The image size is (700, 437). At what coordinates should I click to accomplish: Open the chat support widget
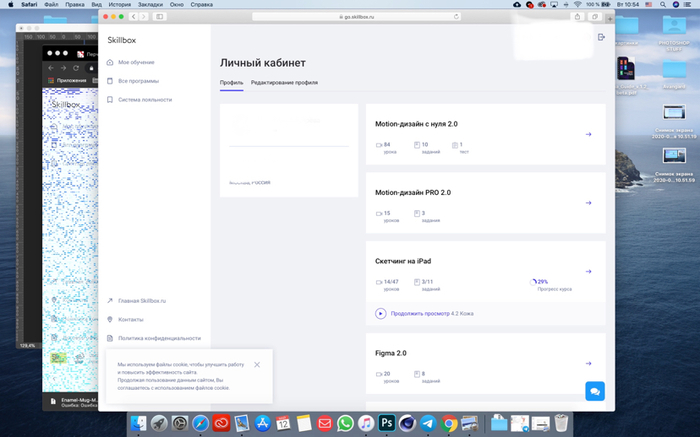tap(595, 391)
